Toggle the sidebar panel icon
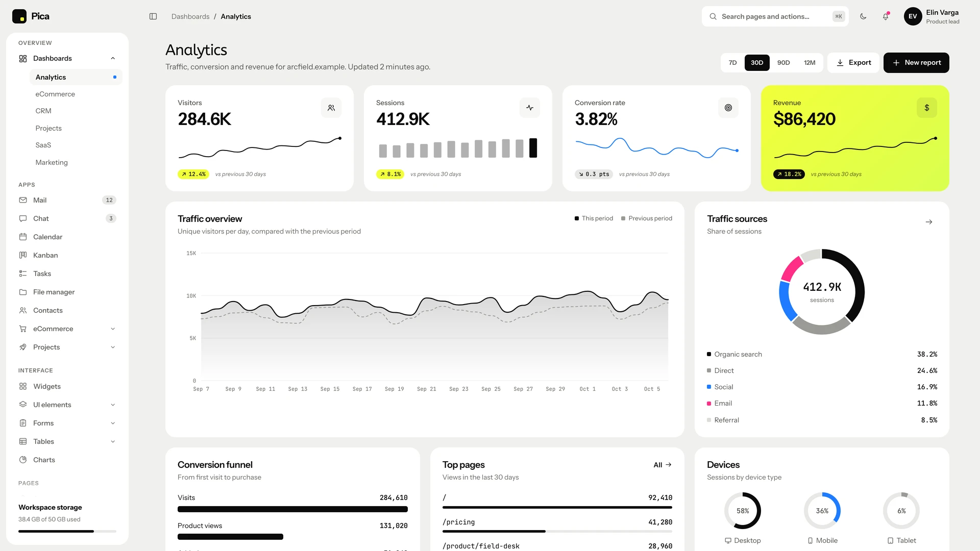980x551 pixels. [x=153, y=16]
